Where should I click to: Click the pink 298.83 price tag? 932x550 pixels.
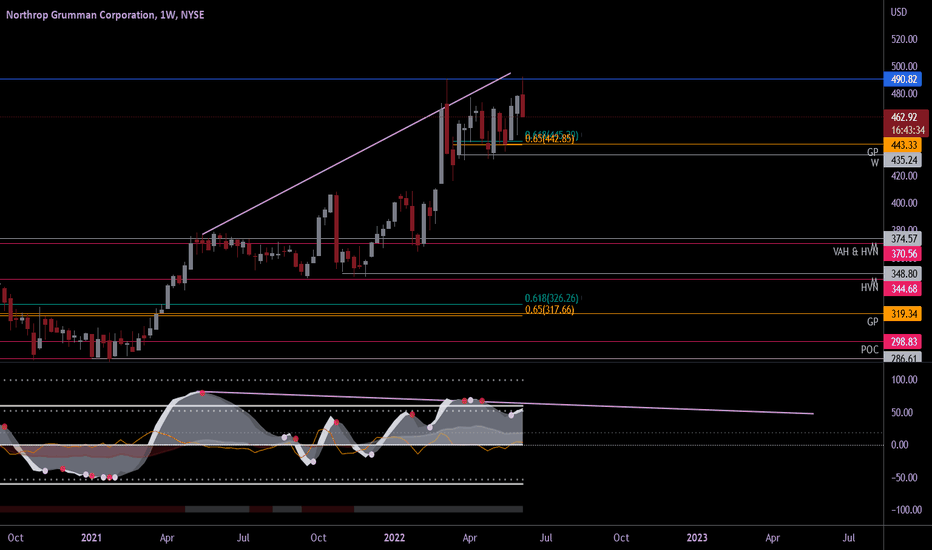[903, 342]
